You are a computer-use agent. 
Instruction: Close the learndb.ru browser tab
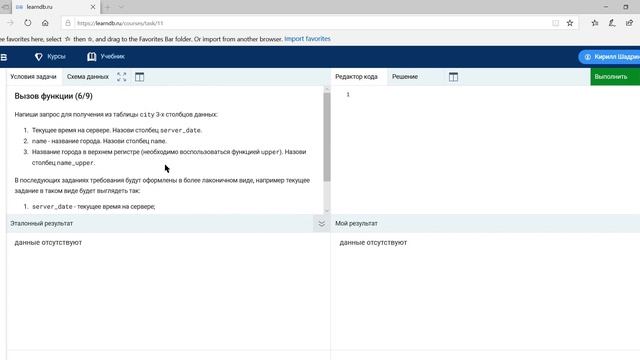point(93,7)
